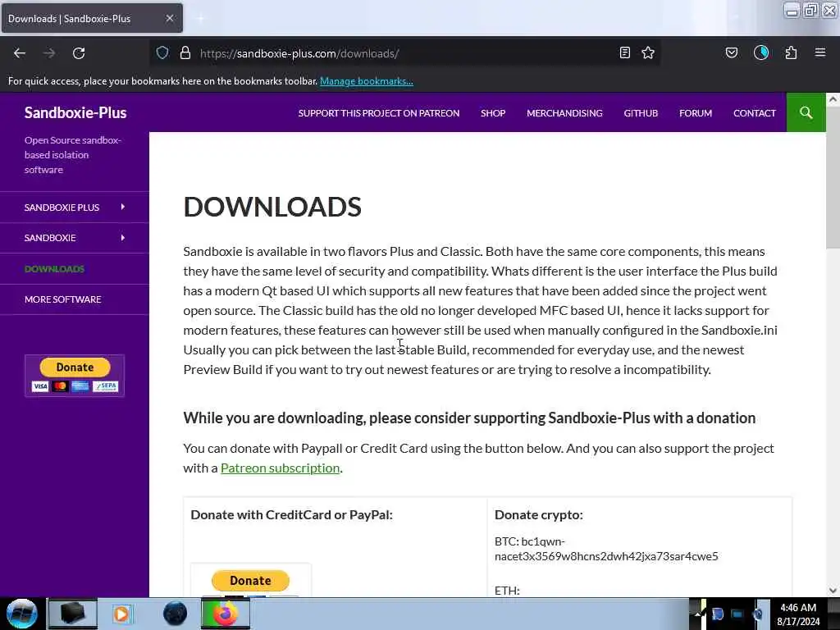Viewport: 840px width, 630px height.
Task: Click the Sandboxie-Plus site title
Action: [x=75, y=112]
